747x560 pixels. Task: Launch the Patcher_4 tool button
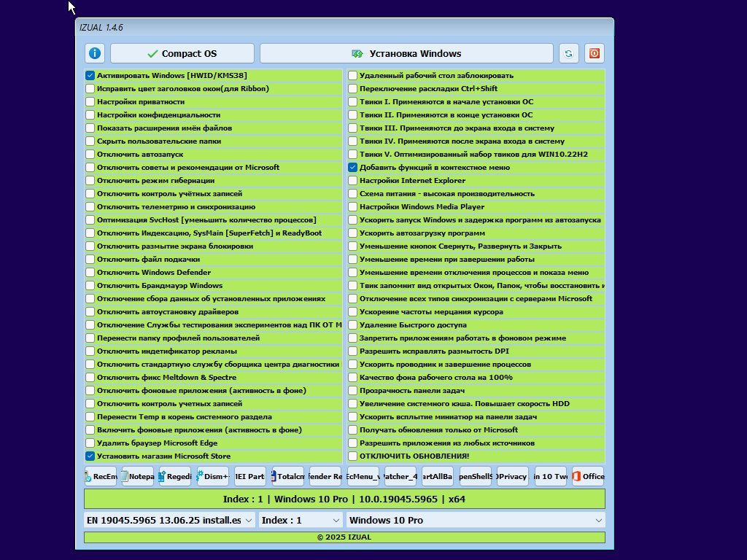[400, 476]
